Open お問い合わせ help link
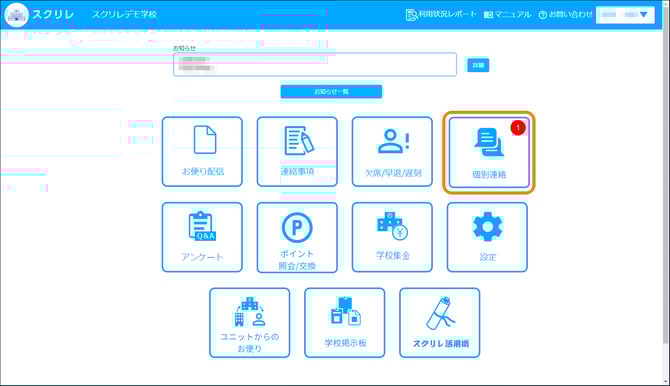Screen dimensions: 670x386 pos(565,15)
